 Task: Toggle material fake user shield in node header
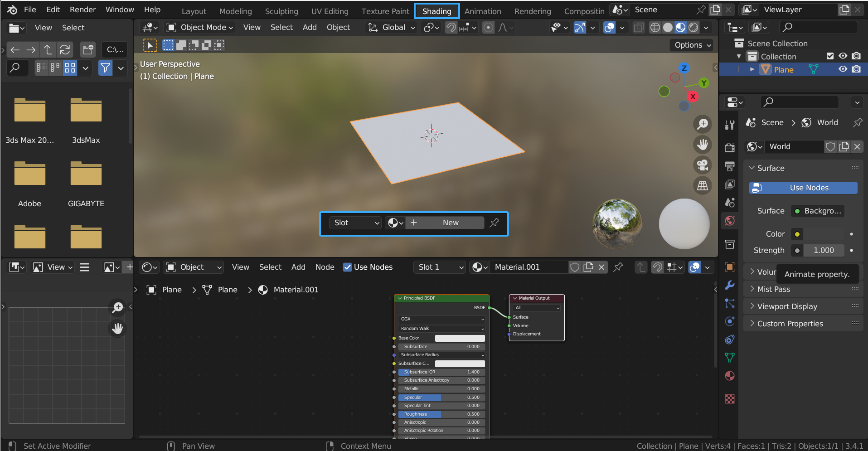click(575, 267)
